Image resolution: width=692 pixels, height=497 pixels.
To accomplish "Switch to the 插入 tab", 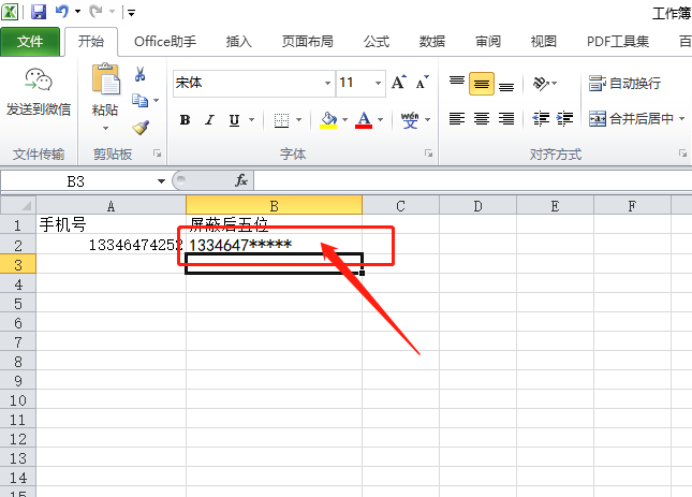I will [239, 41].
